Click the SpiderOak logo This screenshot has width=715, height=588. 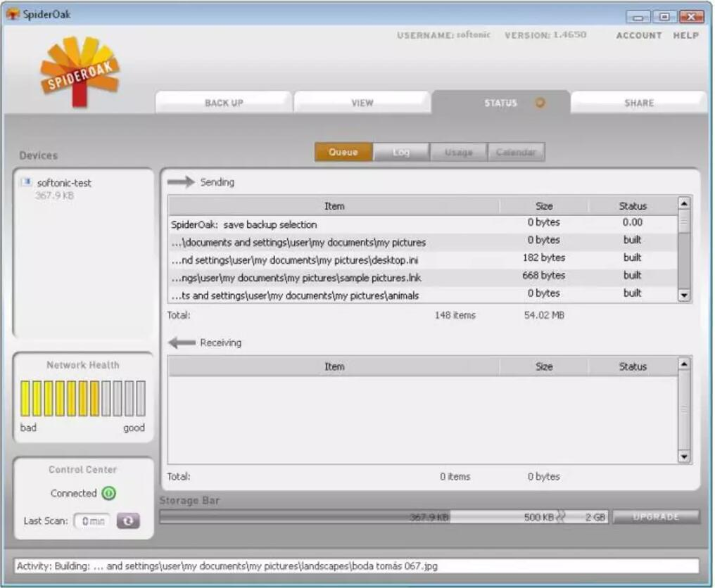click(x=80, y=71)
